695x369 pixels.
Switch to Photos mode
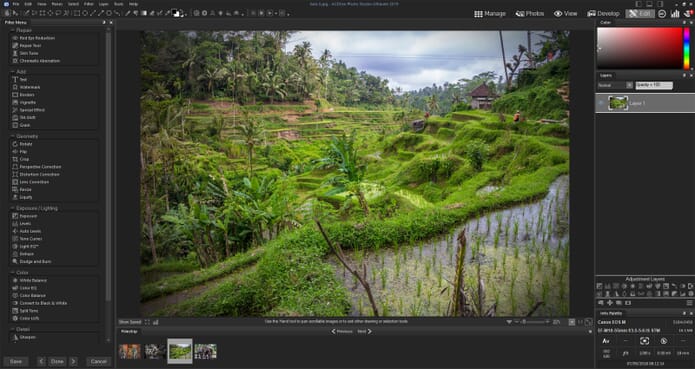click(x=530, y=14)
